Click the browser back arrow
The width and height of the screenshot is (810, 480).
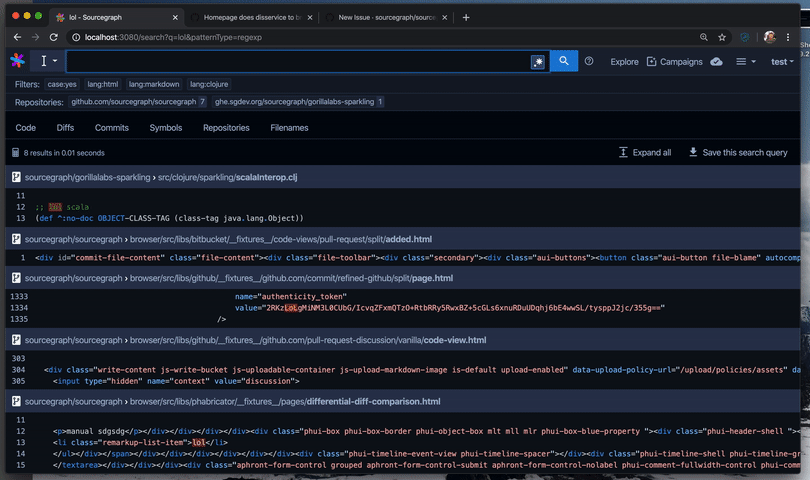tap(18, 37)
